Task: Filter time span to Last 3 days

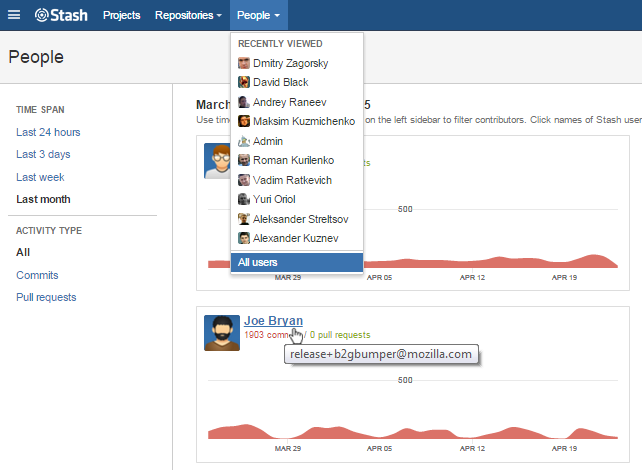Action: pyautogui.click(x=43, y=154)
